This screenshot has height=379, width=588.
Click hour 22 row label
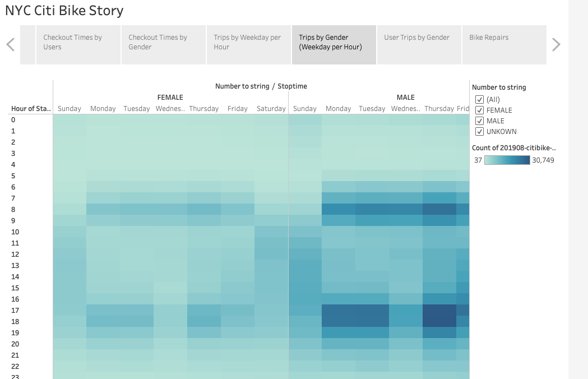click(15, 367)
